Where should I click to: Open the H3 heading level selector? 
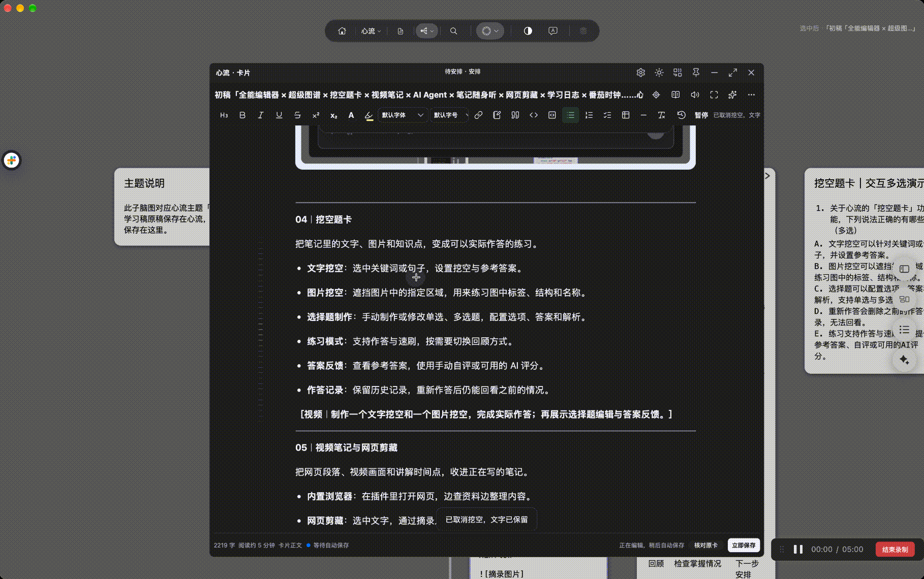tap(224, 115)
